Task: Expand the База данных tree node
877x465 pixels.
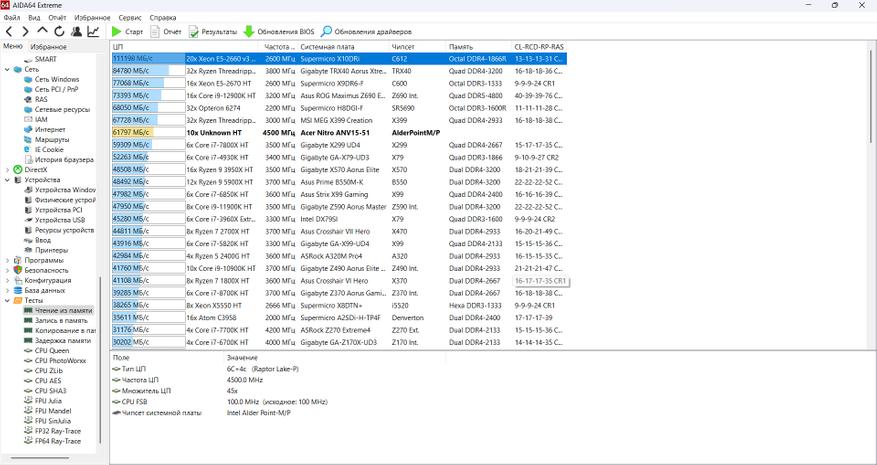Action: click(7, 290)
